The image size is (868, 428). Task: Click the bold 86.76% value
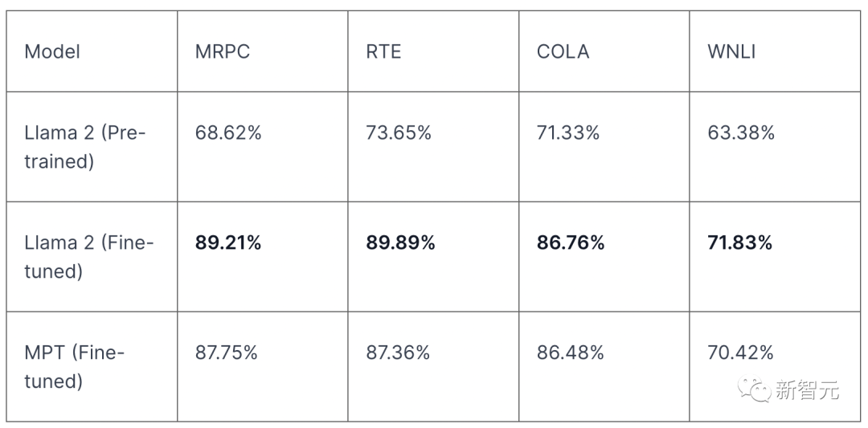click(571, 243)
